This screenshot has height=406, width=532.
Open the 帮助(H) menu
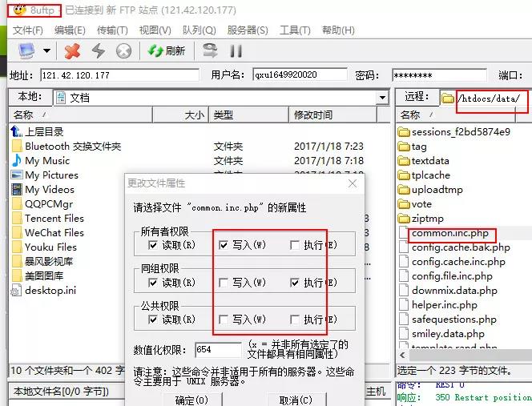click(x=338, y=30)
